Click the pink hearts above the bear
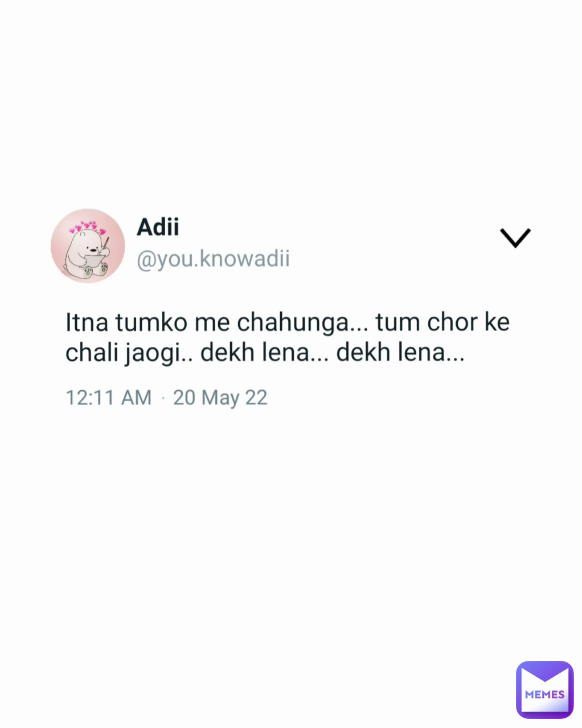Viewport: 582px width, 728px height. pos(87,229)
